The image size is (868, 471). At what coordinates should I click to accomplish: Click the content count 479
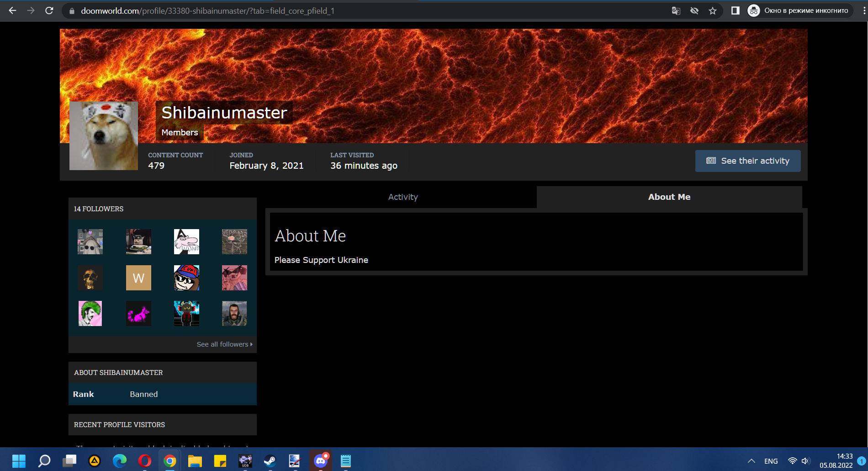pos(156,166)
